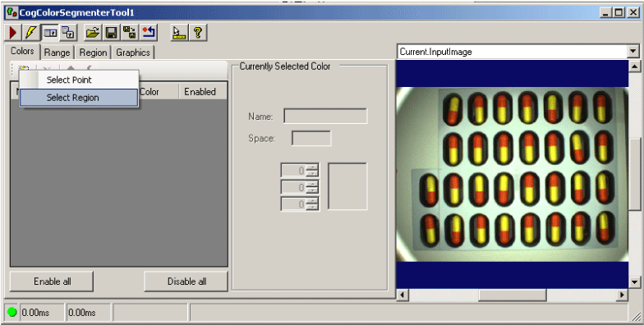Viewport: 644px width, 325px height.
Task: Run the tool with the red play icon
Action: click(13, 33)
